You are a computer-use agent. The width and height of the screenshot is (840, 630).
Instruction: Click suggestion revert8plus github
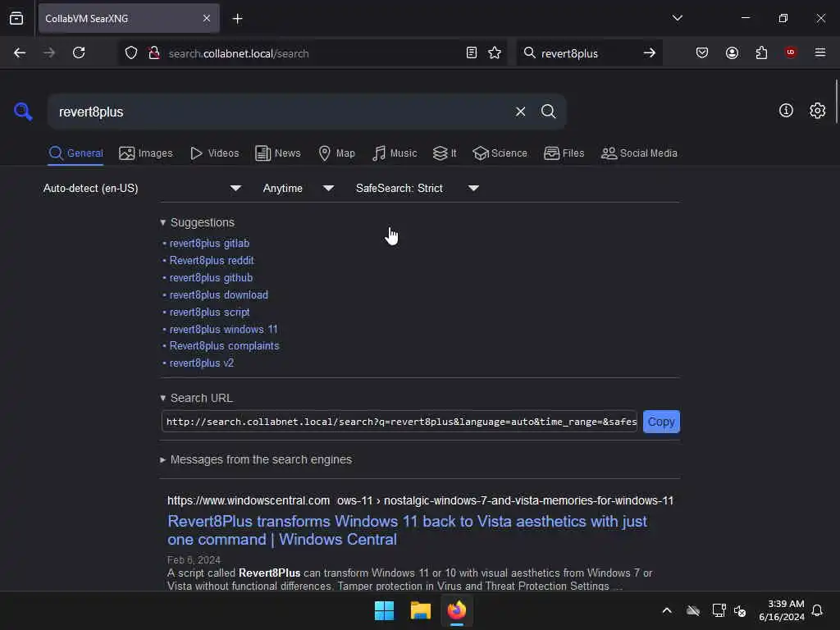[x=211, y=277]
